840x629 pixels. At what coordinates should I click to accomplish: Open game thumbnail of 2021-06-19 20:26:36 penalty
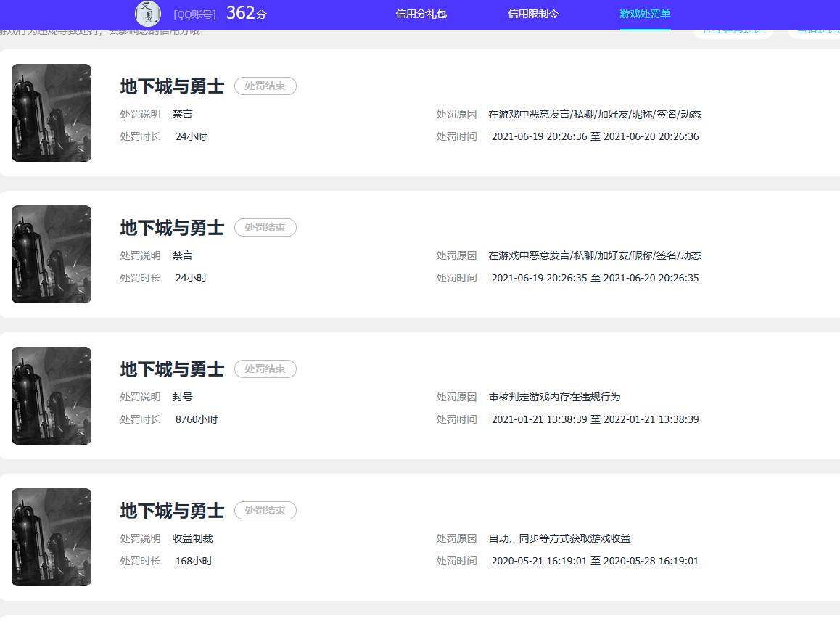[x=52, y=112]
